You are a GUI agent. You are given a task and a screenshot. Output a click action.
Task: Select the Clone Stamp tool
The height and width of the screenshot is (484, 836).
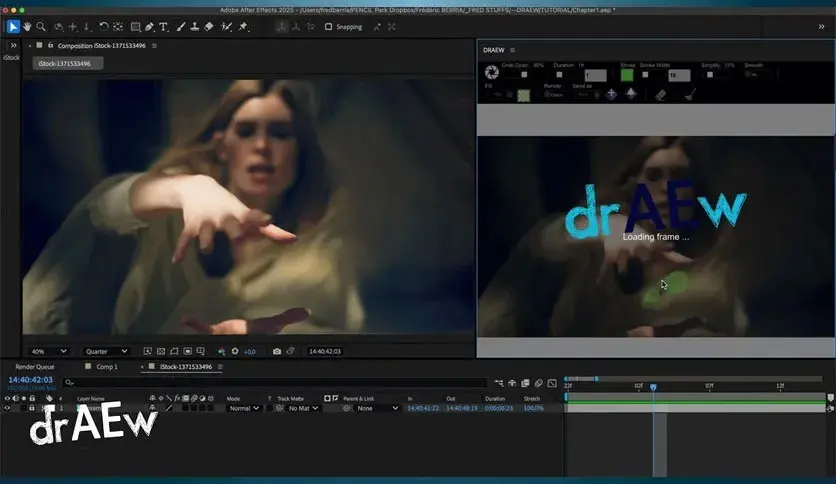click(x=195, y=27)
